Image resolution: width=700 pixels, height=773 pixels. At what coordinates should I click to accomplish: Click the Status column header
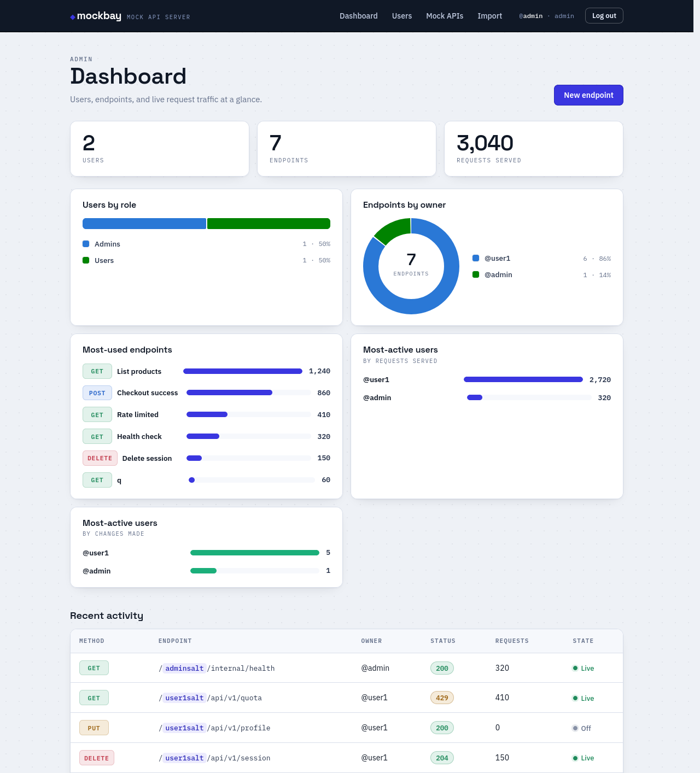[x=443, y=641]
